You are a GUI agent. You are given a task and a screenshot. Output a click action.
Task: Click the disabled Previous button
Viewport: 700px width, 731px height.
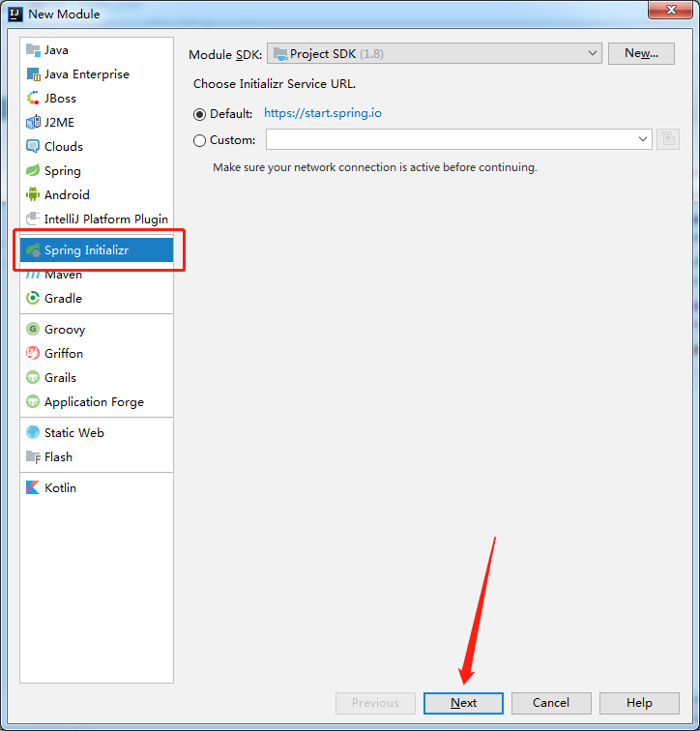point(375,703)
